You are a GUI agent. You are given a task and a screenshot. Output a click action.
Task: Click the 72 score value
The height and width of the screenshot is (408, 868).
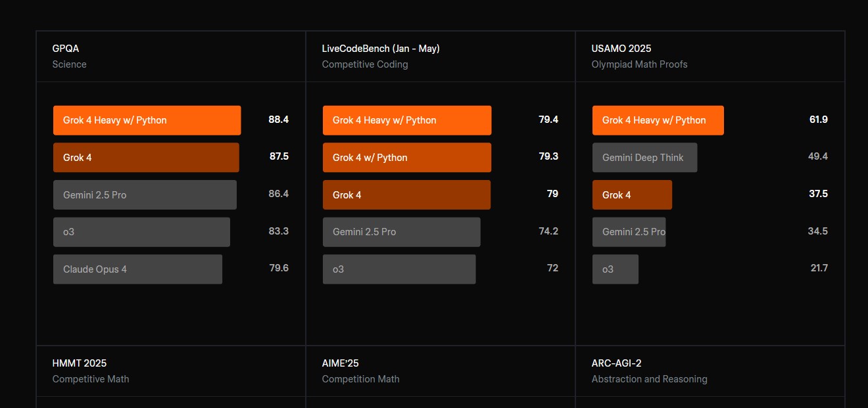[x=552, y=268]
